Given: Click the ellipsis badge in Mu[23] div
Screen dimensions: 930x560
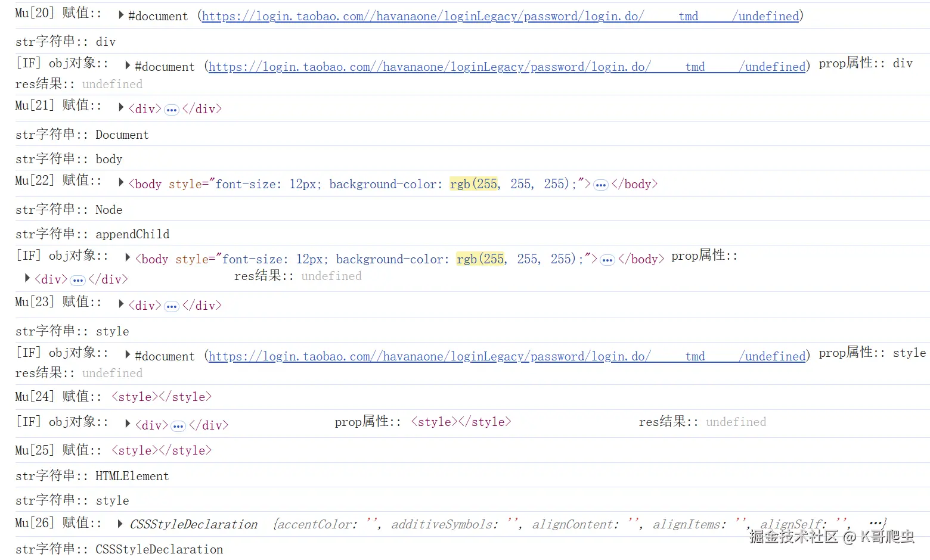Looking at the screenshot, I should [x=172, y=306].
